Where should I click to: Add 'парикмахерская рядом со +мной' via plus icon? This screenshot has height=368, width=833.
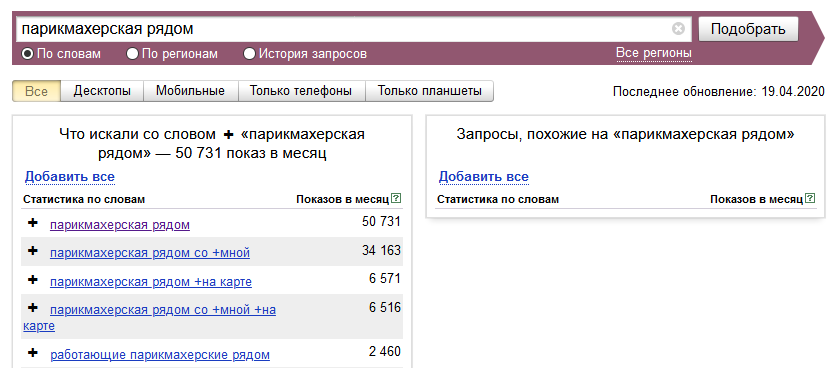click(x=33, y=251)
